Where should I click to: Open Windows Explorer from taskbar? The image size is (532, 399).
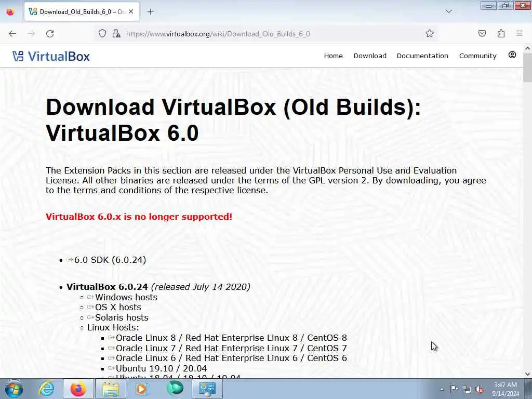(111, 389)
